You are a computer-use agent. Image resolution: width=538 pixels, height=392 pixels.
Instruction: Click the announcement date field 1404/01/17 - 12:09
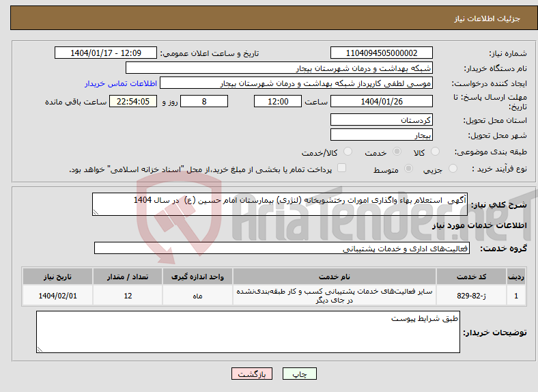[106, 53]
